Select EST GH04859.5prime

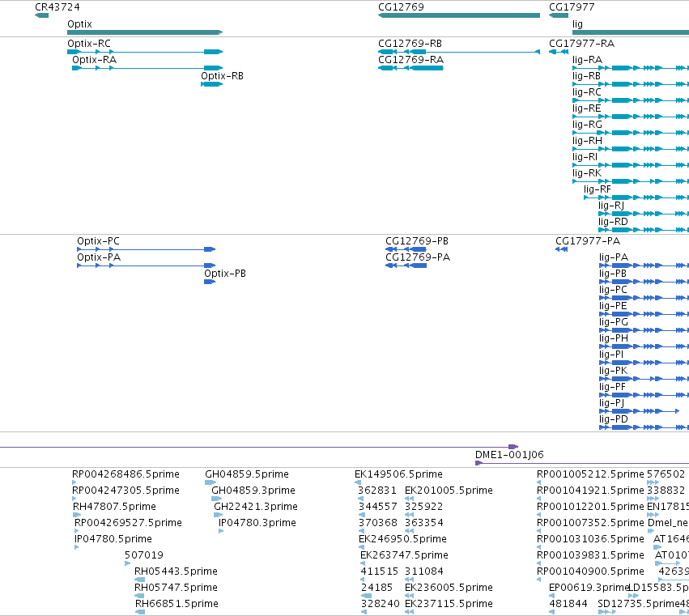211,482
